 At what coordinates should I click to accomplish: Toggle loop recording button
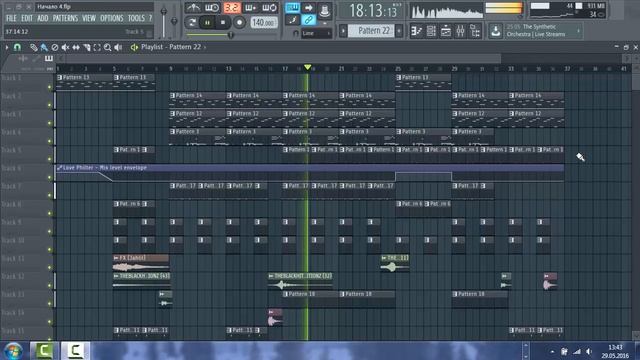pyautogui.click(x=269, y=7)
